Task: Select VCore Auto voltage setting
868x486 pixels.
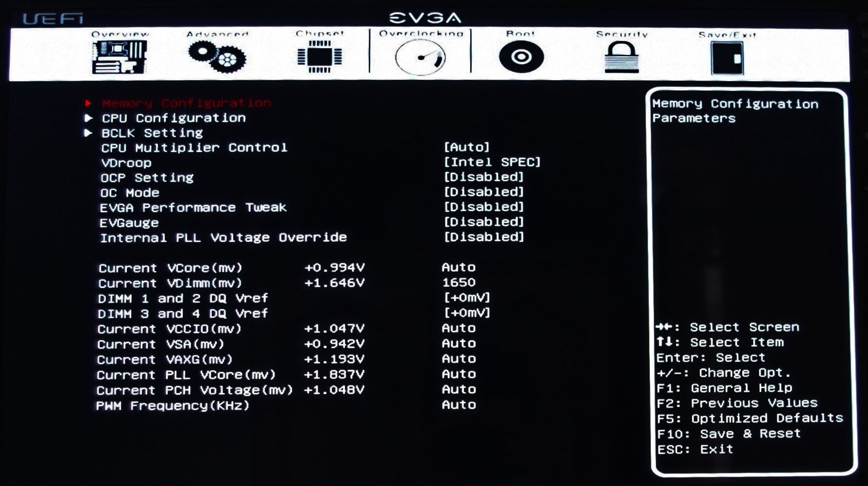Action: [459, 268]
